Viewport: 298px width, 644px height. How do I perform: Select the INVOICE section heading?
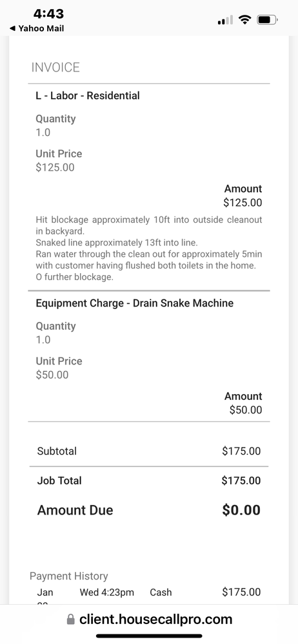(x=55, y=68)
